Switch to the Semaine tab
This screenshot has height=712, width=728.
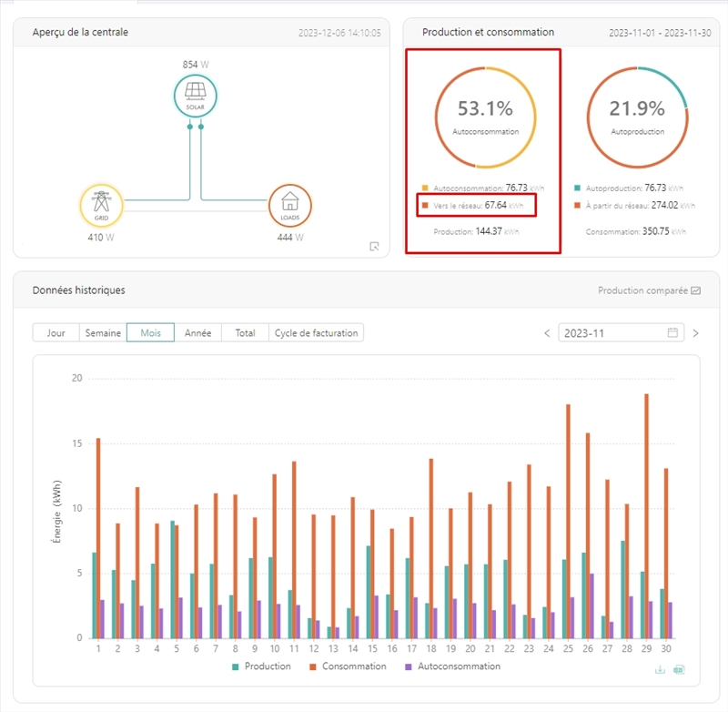[x=102, y=332]
